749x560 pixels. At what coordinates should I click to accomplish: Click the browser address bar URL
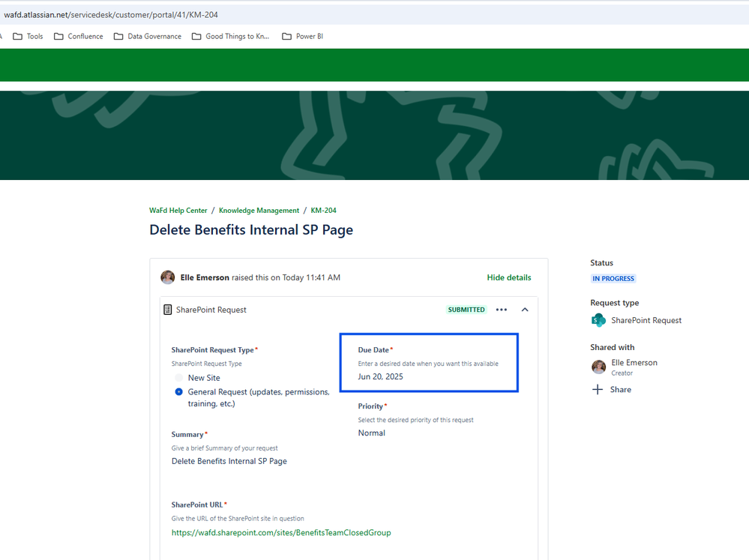pyautogui.click(x=111, y=15)
